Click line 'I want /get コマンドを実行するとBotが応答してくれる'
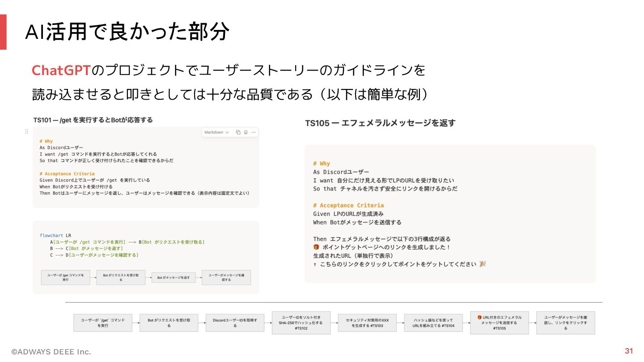The height and width of the screenshot is (362, 644). (x=98, y=154)
